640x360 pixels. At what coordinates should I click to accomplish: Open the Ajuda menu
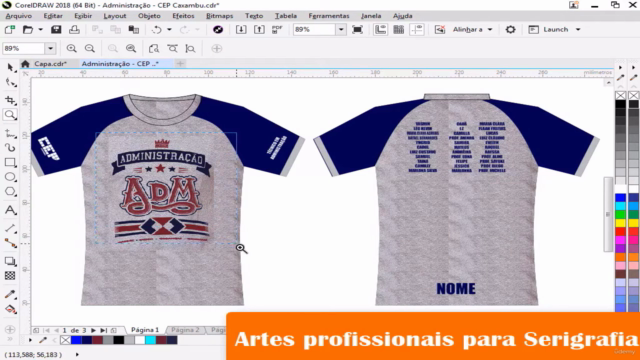coord(402,16)
